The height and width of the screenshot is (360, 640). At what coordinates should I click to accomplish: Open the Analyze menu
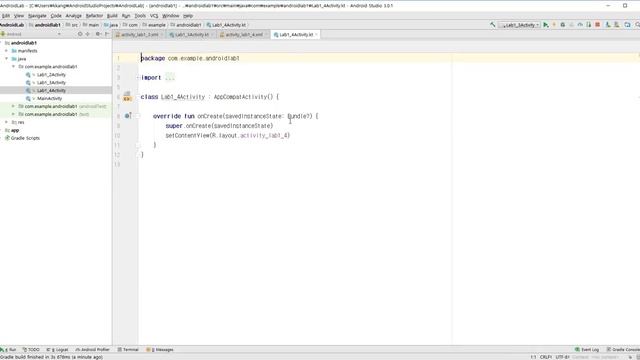[73, 16]
